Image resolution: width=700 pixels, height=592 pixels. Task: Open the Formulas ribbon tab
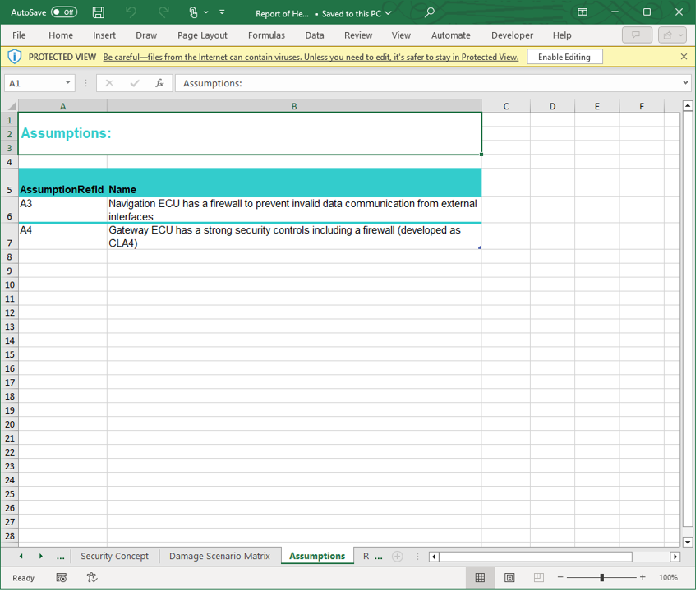(266, 35)
